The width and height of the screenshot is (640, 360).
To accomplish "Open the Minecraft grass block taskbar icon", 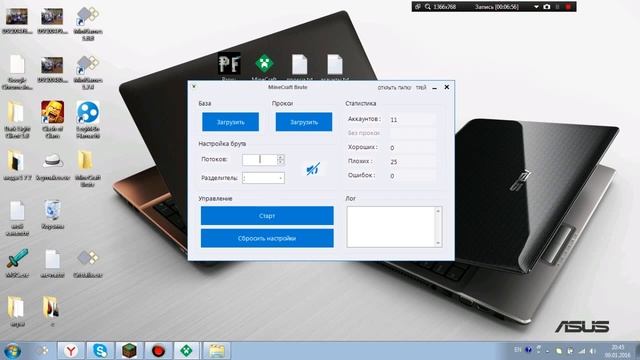I will pyautogui.click(x=129, y=351).
